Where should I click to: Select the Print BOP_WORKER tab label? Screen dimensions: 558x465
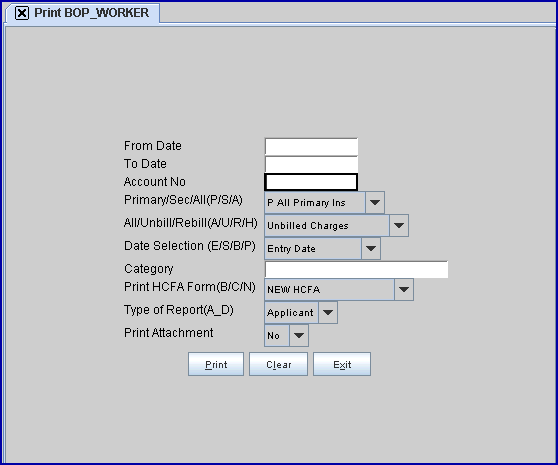(x=91, y=13)
